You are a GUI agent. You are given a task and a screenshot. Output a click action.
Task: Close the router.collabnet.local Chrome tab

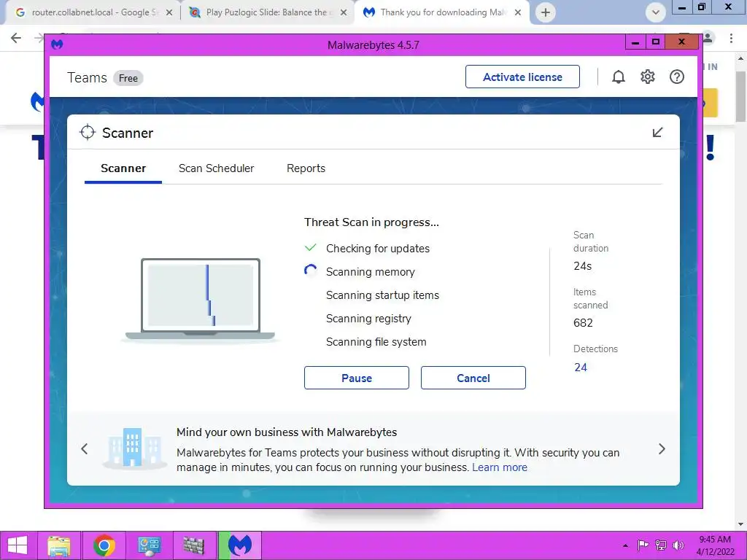pos(169,12)
